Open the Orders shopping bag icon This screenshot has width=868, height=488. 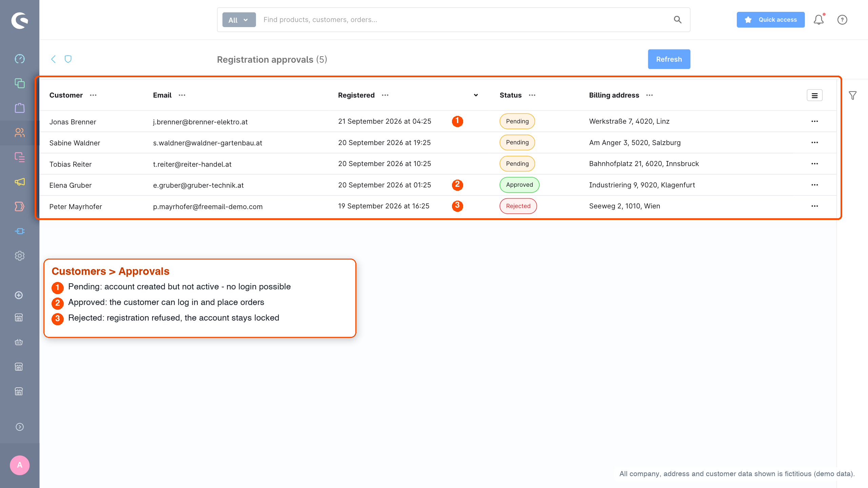coord(20,108)
